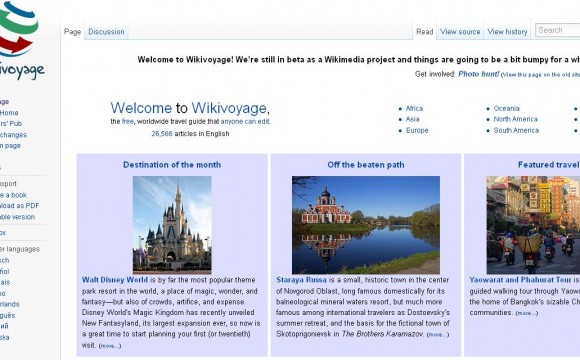Click the 'In other languages' sidebar heading

(x=20, y=249)
